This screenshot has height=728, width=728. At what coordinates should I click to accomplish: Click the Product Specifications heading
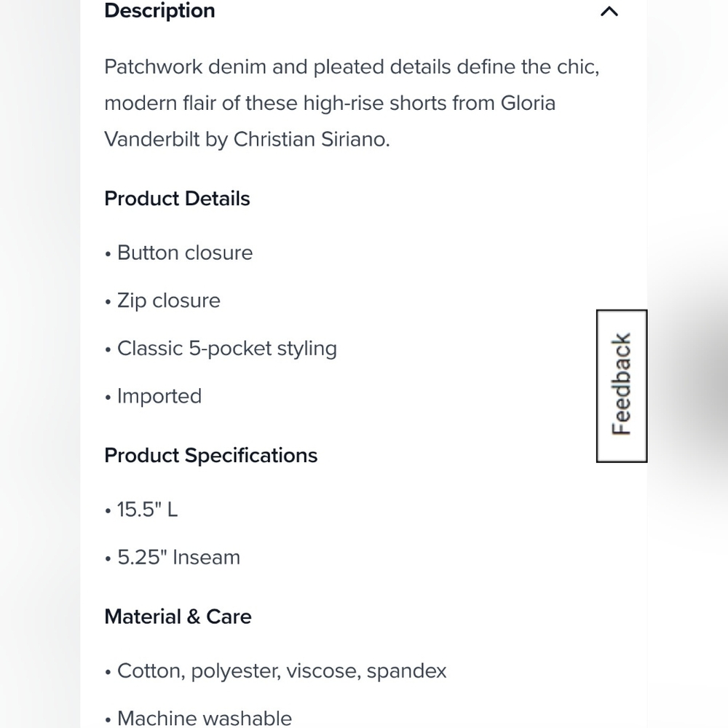pyautogui.click(x=211, y=456)
